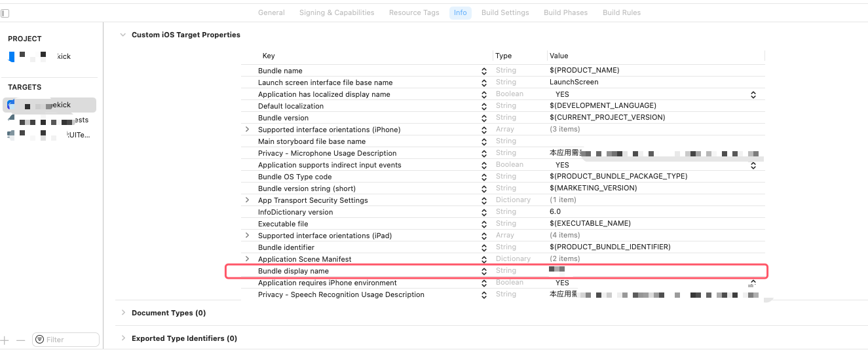
Task: Open key stepper for Privacy - Microphone Usage
Action: pyautogui.click(x=484, y=153)
